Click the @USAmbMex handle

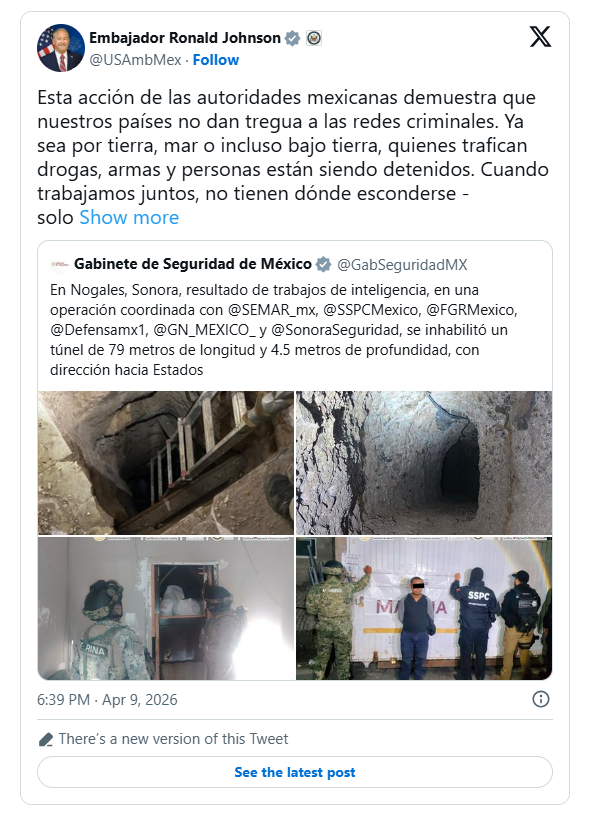(x=135, y=60)
